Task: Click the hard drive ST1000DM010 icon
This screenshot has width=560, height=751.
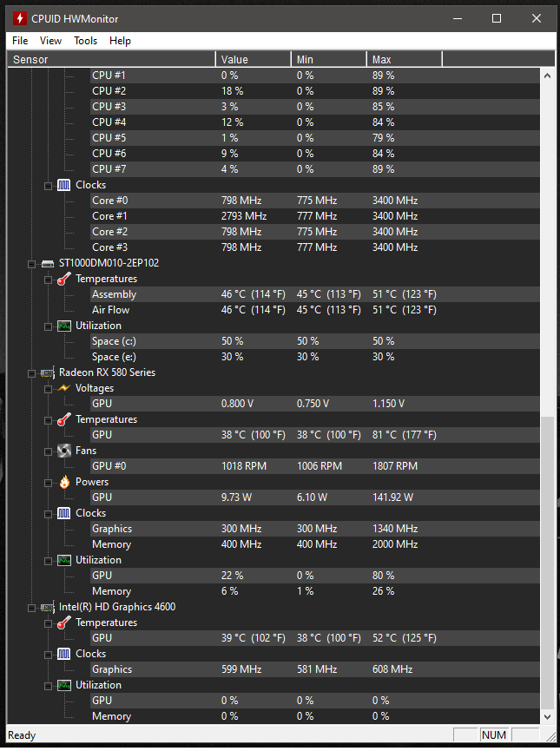Action: click(48, 263)
